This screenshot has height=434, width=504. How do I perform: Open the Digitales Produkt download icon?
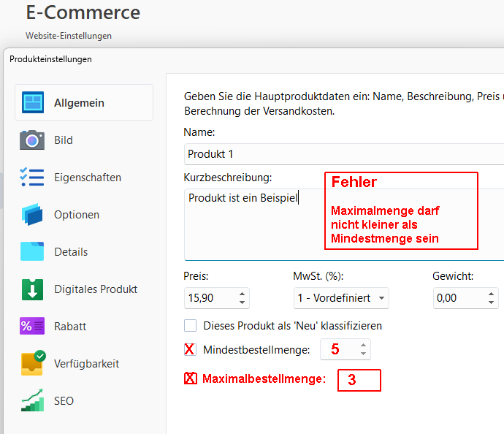click(33, 289)
